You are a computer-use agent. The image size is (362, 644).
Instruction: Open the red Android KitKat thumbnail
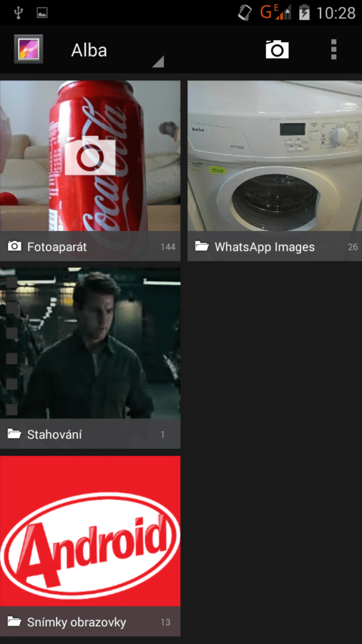coord(90,531)
